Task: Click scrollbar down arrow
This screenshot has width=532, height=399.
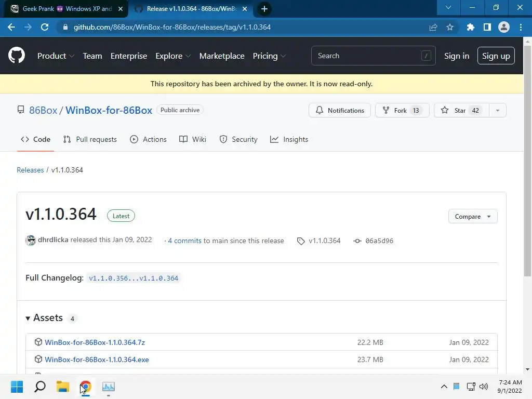Action: [527, 369]
